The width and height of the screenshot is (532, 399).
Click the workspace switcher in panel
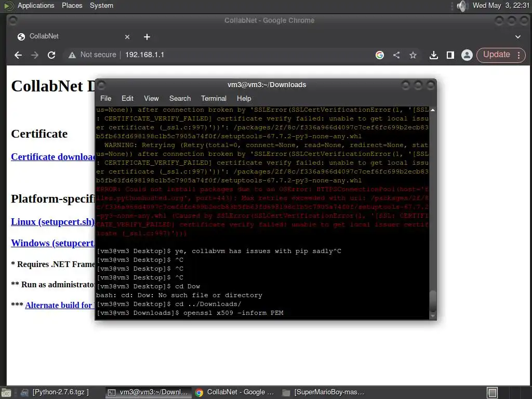click(x=493, y=393)
